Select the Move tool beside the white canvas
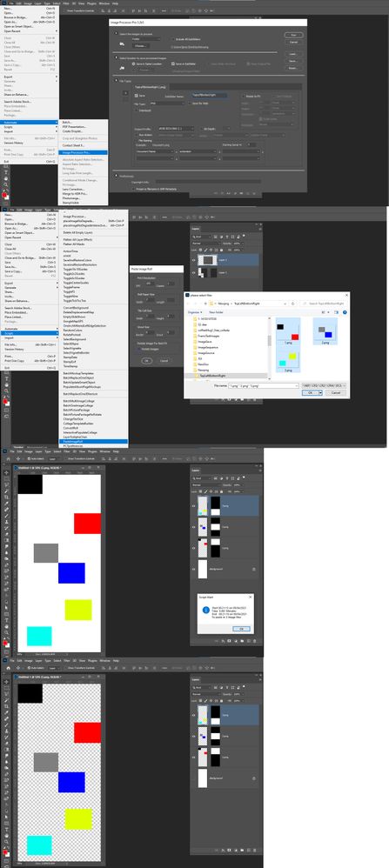The width and height of the screenshot is (389, 868). tap(6, 472)
